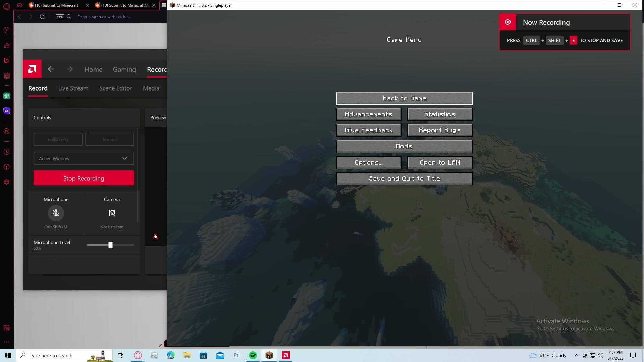Screen dimensions: 644x362
Task: Open the Media tab
Action: (151, 88)
